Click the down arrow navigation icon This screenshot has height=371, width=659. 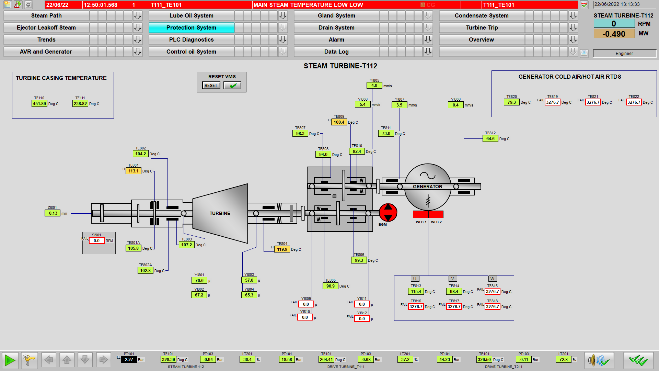[x=85, y=360]
